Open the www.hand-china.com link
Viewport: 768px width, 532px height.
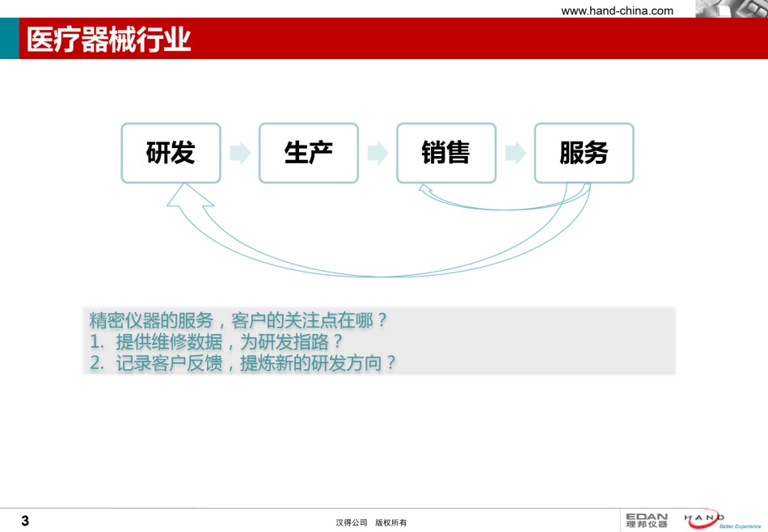click(x=617, y=11)
